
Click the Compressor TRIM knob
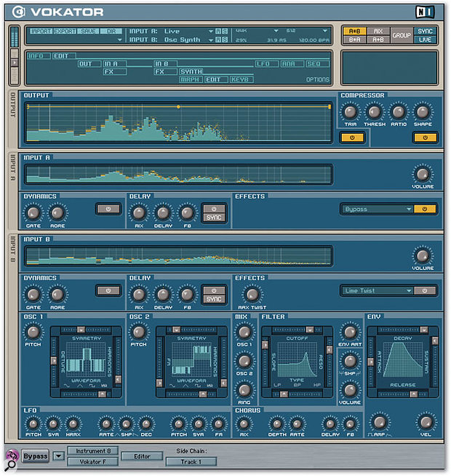pyautogui.click(x=351, y=112)
